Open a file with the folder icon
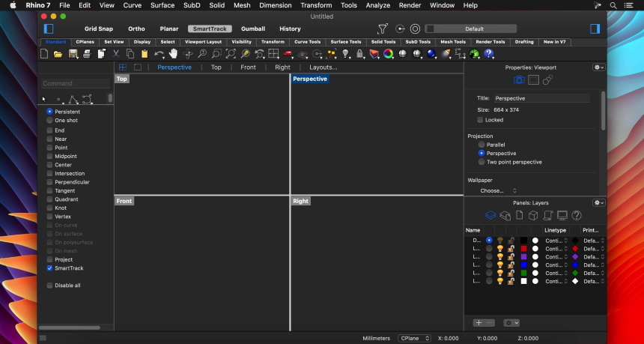Screen dimensions: 644x344 click(58, 54)
